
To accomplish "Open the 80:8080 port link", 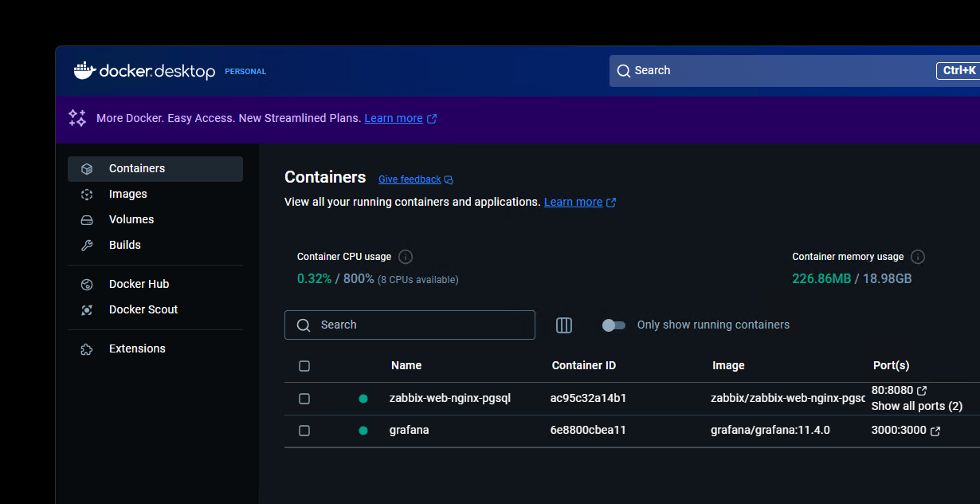I will [x=892, y=391].
